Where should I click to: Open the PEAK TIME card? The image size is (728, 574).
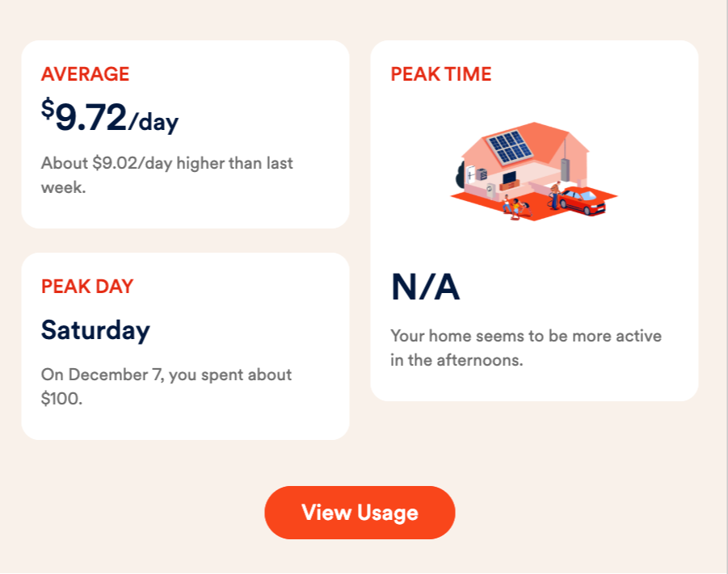(x=534, y=220)
